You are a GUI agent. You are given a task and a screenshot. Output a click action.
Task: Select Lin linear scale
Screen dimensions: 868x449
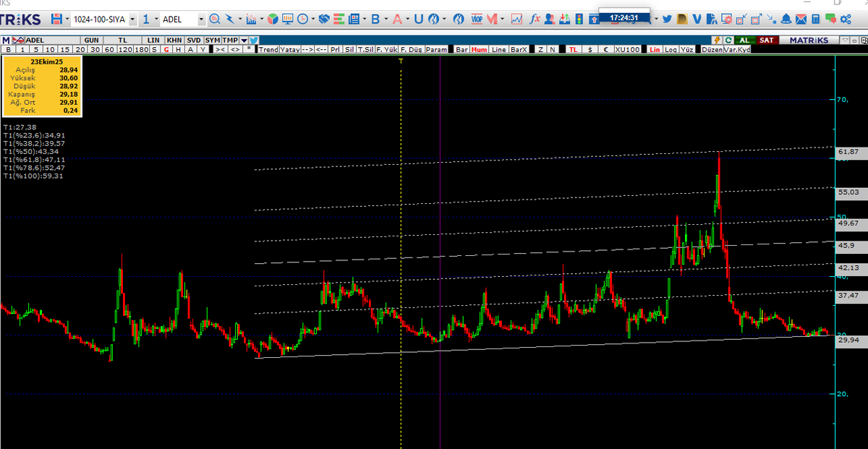[655, 49]
